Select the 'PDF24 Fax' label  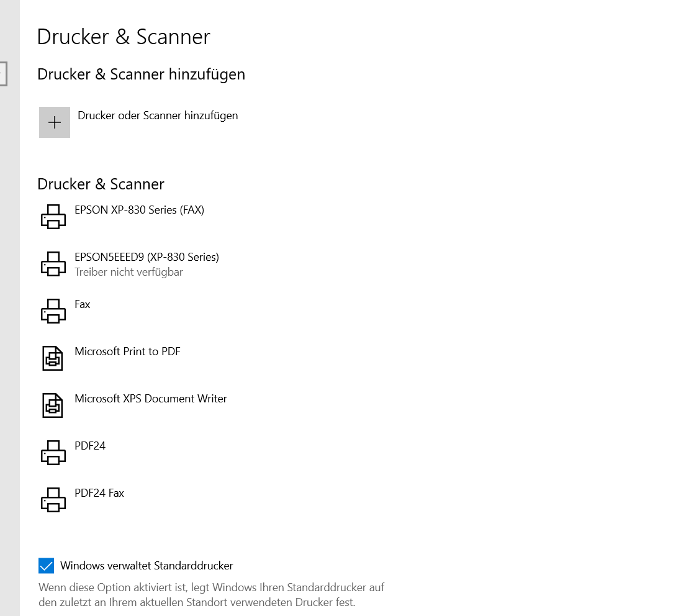point(99,493)
